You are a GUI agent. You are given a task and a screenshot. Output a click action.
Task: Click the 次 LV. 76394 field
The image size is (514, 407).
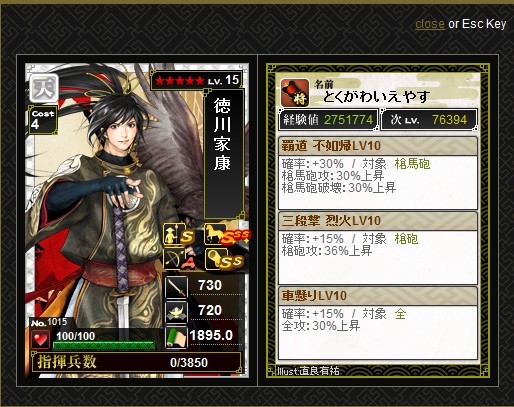(x=429, y=120)
